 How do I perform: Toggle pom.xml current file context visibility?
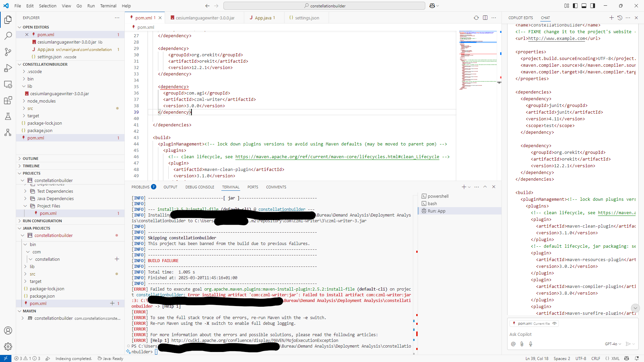(x=554, y=323)
